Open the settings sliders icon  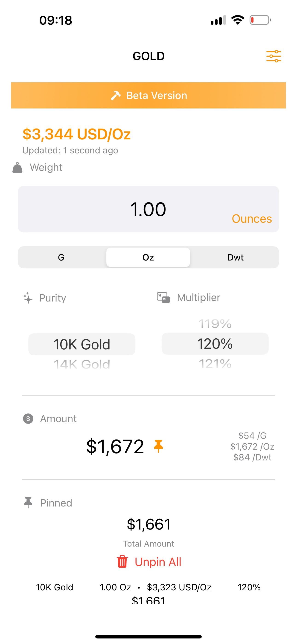274,56
